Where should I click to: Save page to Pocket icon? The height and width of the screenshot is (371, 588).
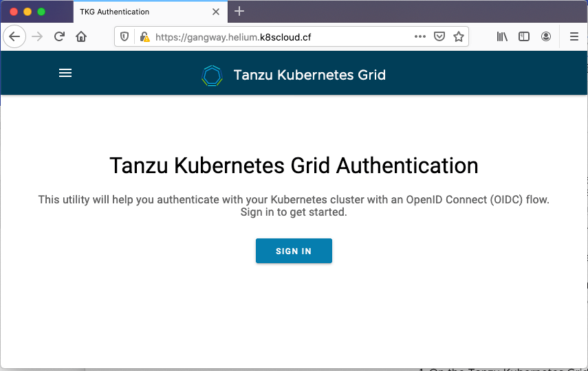click(439, 36)
